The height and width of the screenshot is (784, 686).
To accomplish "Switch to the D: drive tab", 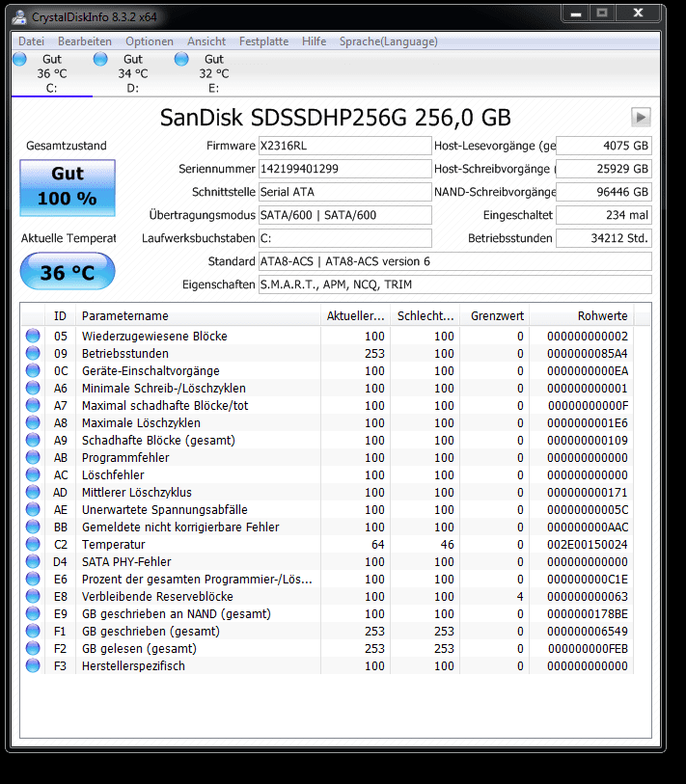I will click(132, 73).
